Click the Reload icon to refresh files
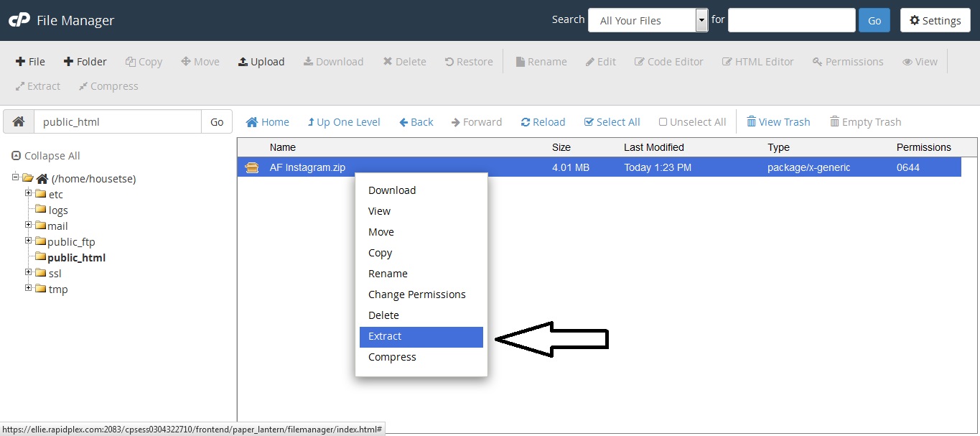Image resolution: width=980 pixels, height=436 pixels. click(543, 121)
